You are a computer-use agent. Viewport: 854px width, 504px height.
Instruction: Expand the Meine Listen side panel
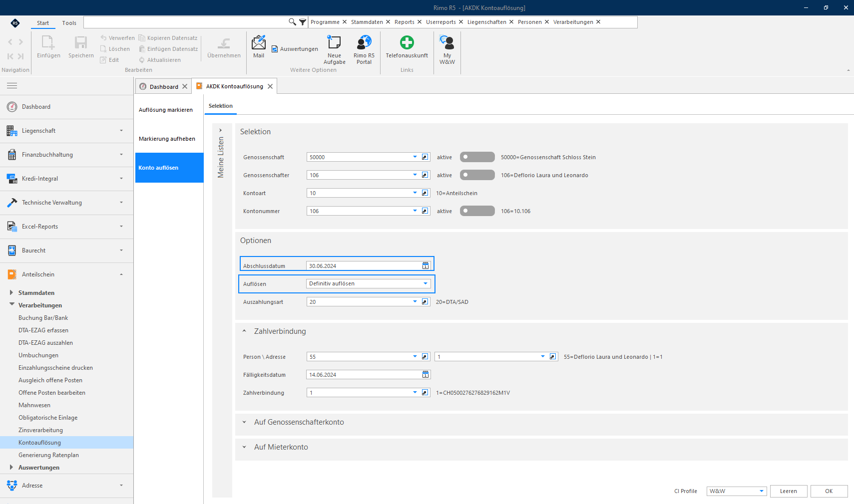220,130
